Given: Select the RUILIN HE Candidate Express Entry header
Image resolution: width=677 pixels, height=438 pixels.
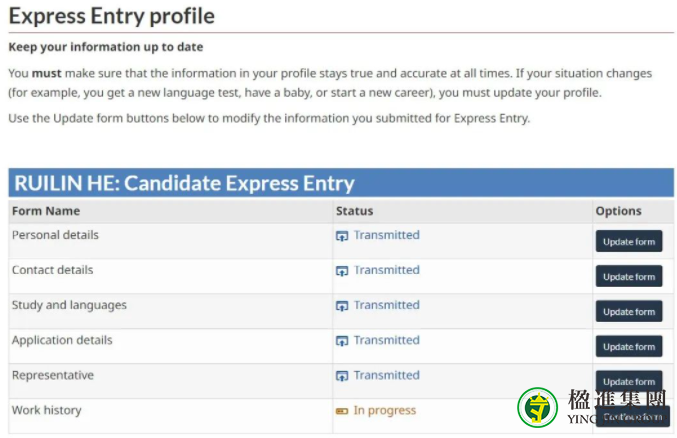Looking at the screenshot, I should tap(341, 183).
